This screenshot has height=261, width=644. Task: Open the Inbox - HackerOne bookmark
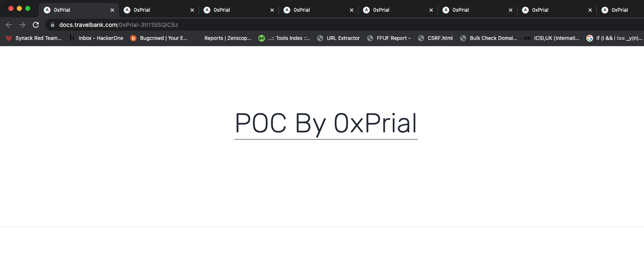click(x=96, y=38)
